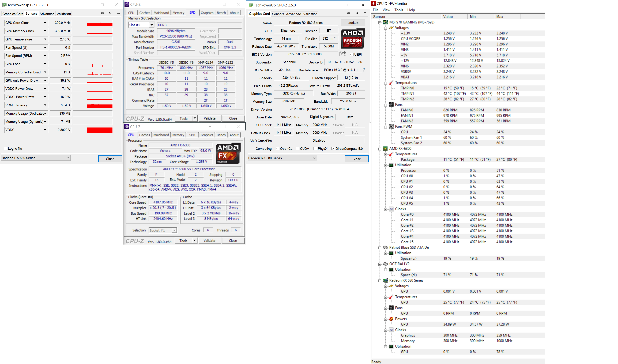Collapse the Fans PWM tree node

[x=386, y=127]
